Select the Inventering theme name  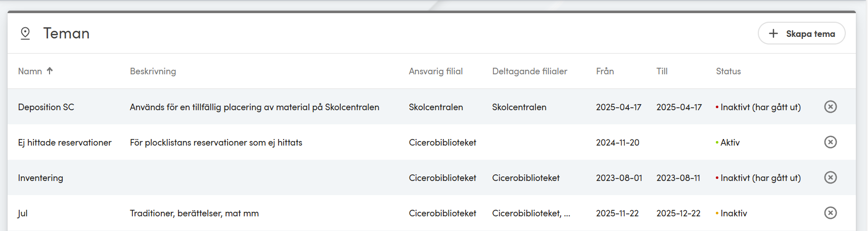pos(40,178)
